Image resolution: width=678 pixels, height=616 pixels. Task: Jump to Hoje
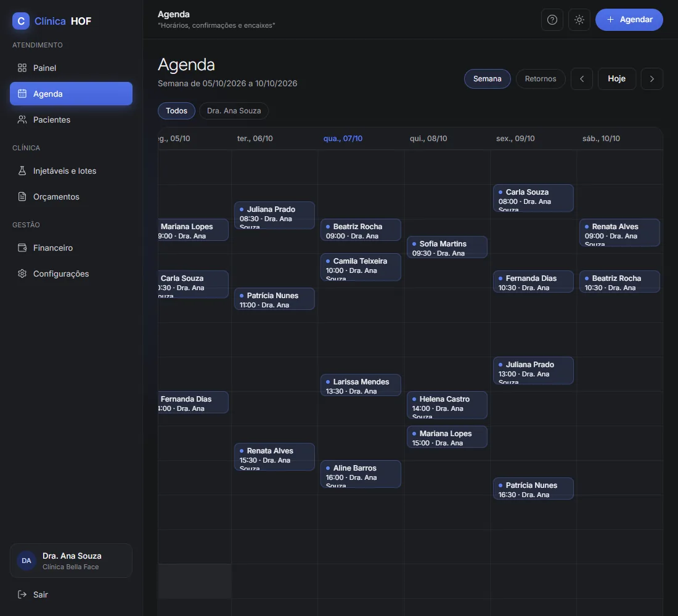point(616,79)
